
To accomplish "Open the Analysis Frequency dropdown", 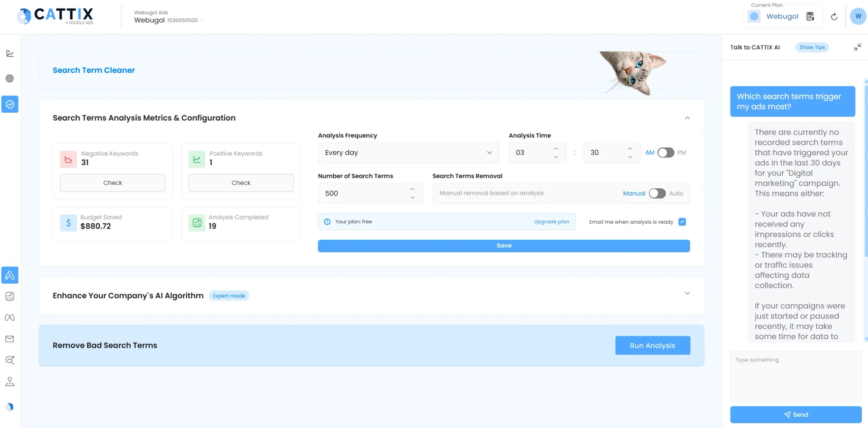I will tap(408, 152).
